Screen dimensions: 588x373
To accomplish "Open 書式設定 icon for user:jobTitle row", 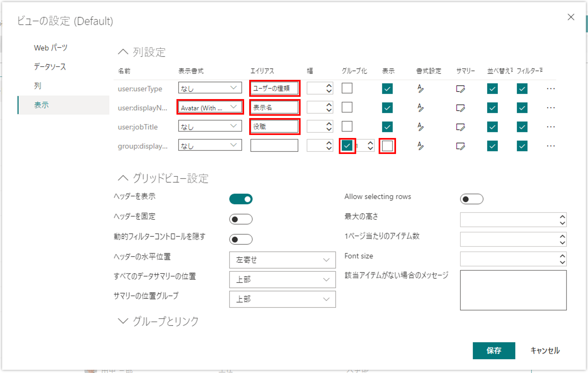I will coord(420,127).
